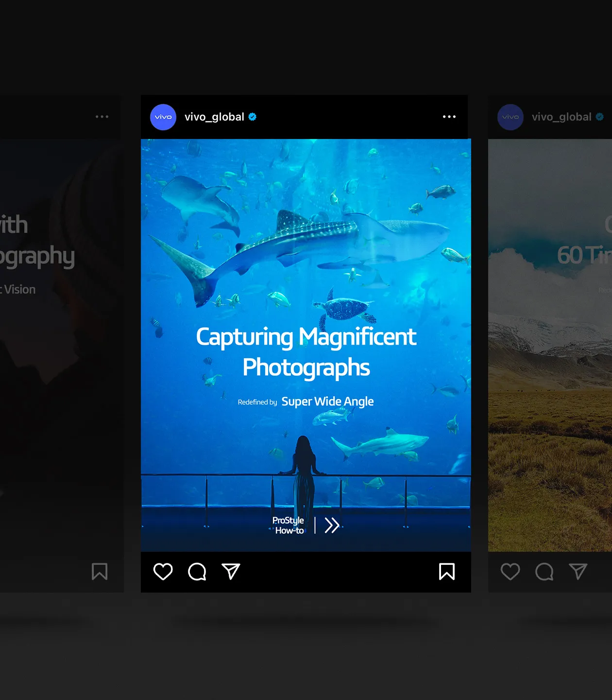Click the vivo avatar on the right-side post
This screenshot has height=700, width=612.
[x=510, y=117]
